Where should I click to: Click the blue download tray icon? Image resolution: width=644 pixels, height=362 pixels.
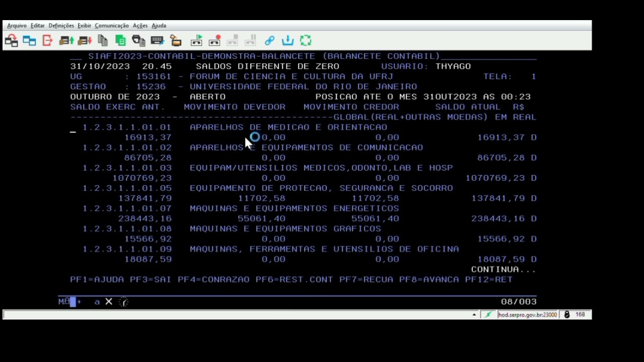coord(288,41)
